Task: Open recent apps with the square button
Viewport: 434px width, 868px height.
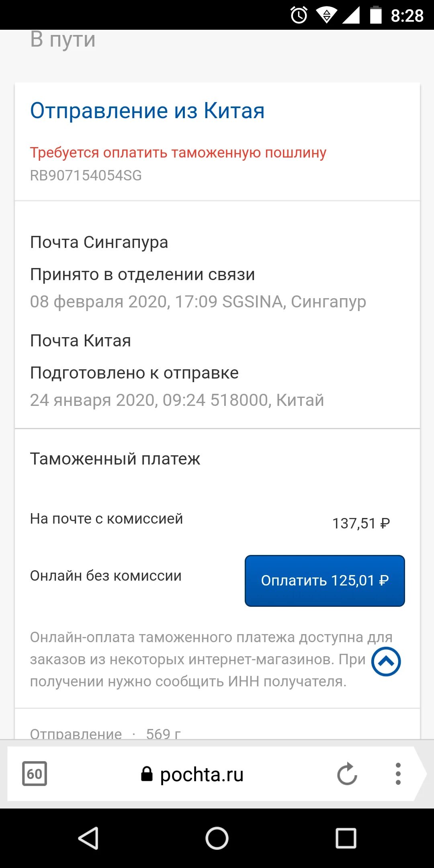Action: point(346,838)
